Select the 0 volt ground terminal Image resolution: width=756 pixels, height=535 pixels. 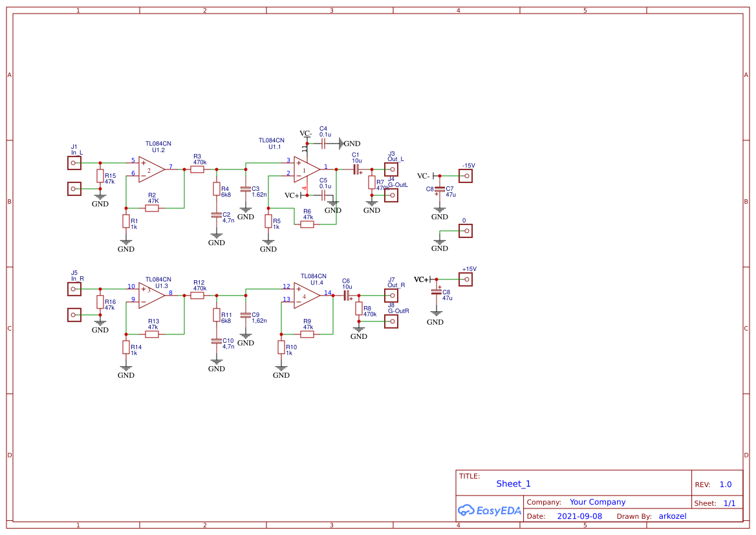[466, 231]
